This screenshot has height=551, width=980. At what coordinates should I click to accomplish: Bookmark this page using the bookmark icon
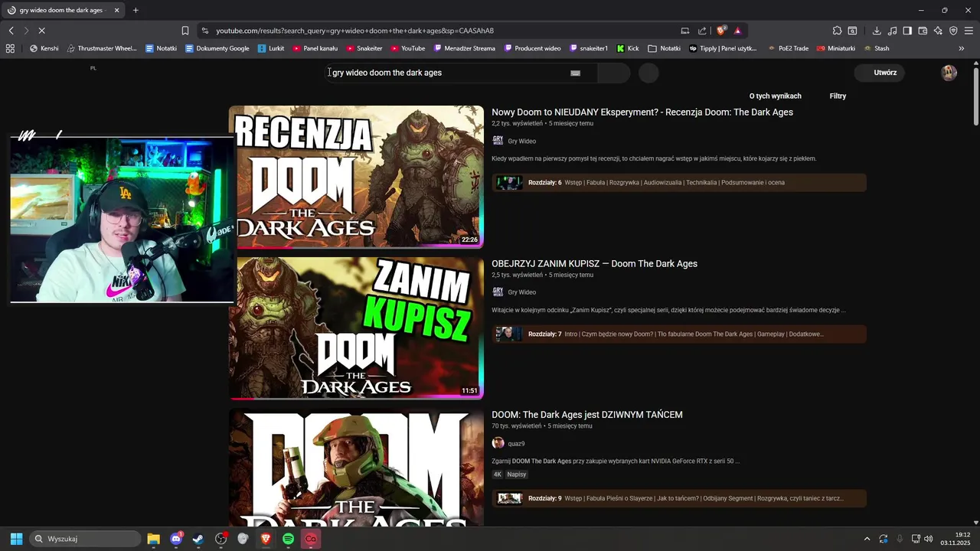tap(185, 31)
